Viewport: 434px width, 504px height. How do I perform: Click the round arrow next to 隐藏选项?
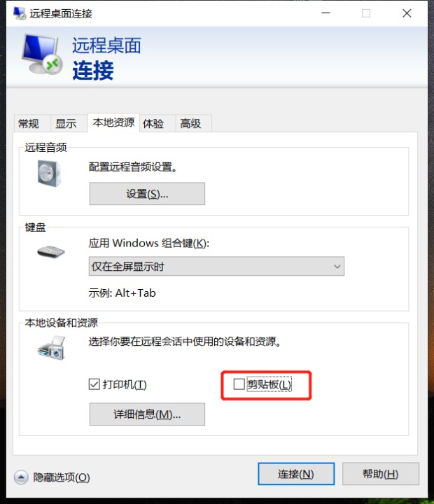click(x=21, y=477)
